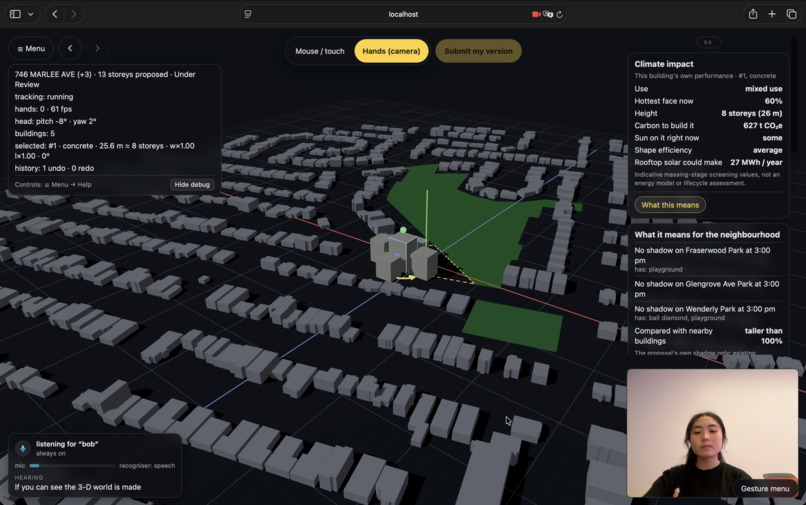Click the '627 t CO₂e' carbon value

point(762,125)
